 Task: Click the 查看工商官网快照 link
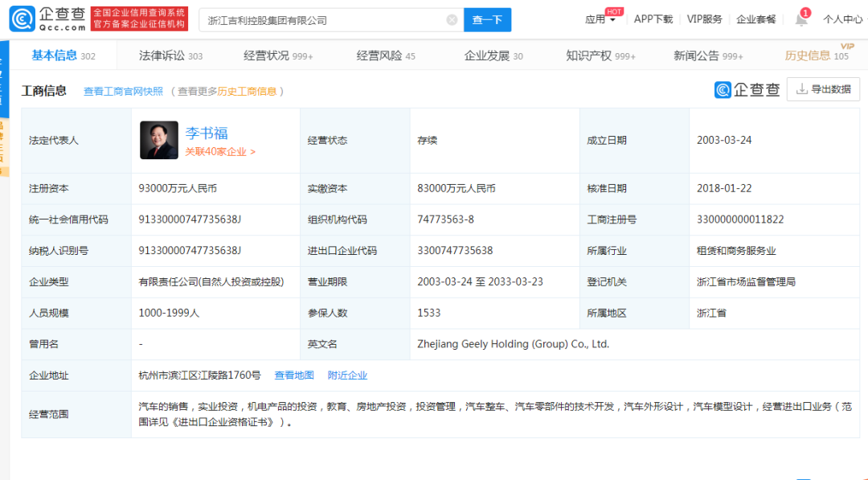(124, 92)
